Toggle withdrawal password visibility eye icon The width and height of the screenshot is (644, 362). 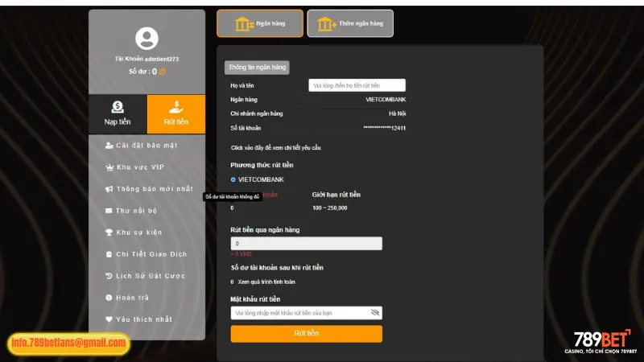coord(374,313)
